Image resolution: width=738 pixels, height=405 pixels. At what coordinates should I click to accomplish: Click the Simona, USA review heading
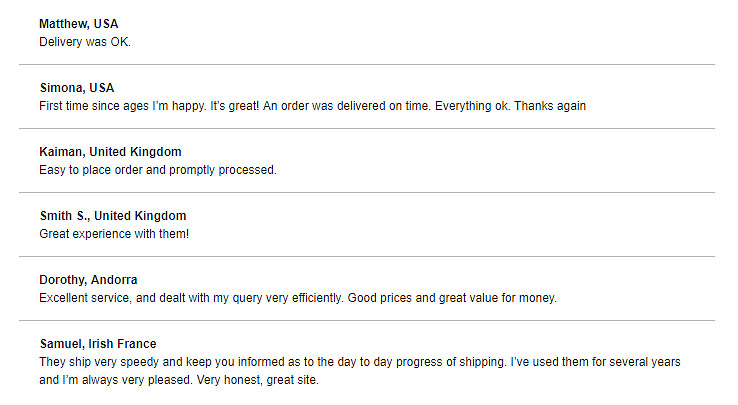point(77,88)
